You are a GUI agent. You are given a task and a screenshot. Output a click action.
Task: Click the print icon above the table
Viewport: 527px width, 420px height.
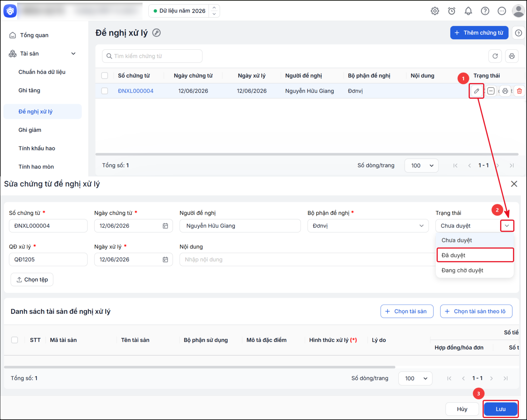[x=512, y=56]
